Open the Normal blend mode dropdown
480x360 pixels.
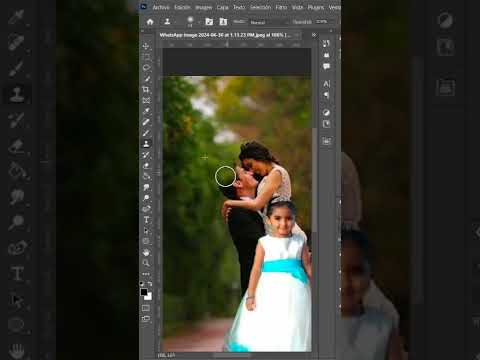click(x=268, y=22)
